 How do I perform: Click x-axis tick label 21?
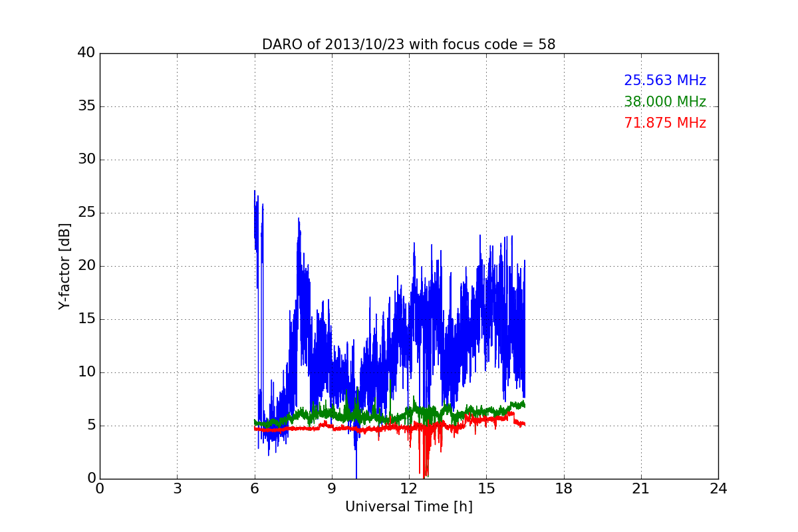(641, 489)
